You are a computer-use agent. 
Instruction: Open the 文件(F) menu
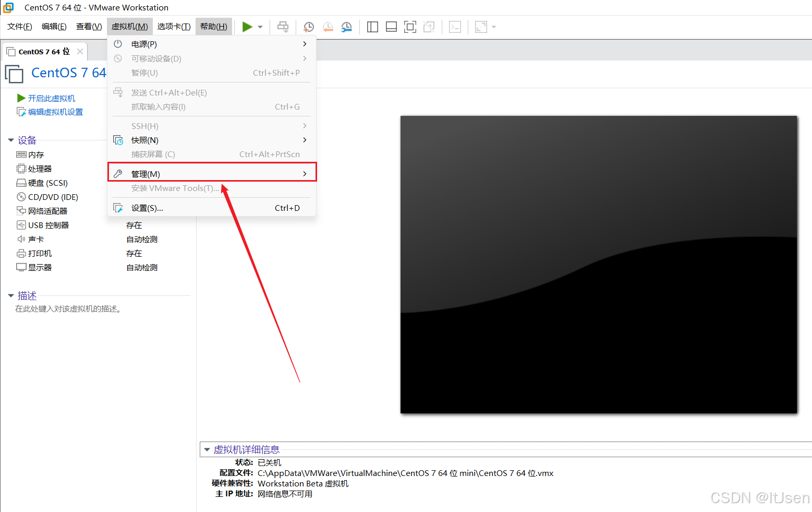coord(20,27)
